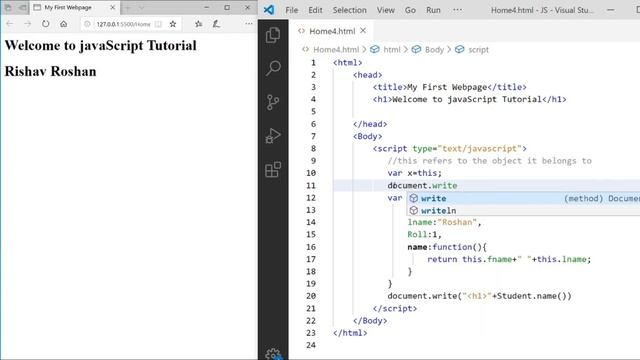Choose the write suggestion in autocomplete list
This screenshot has width=640, height=360.
coord(524,198)
